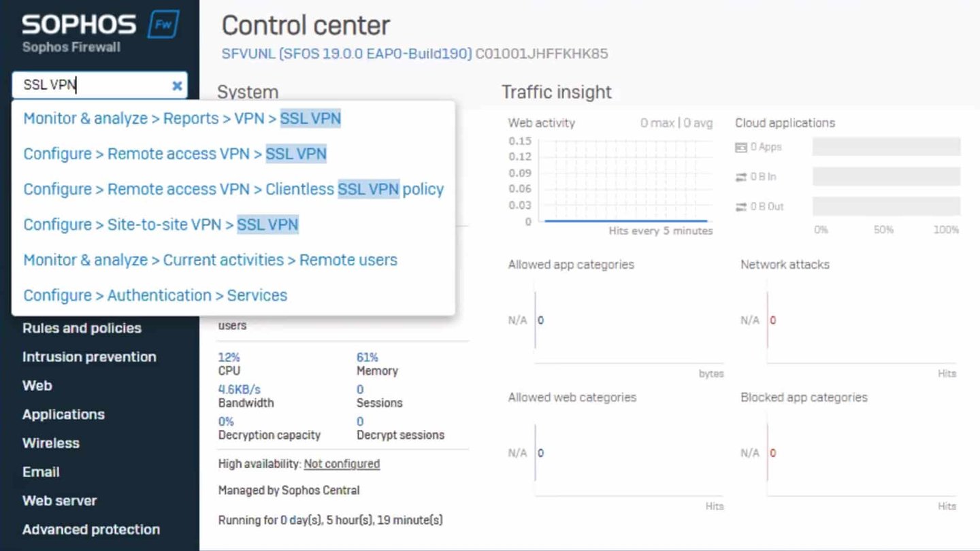The height and width of the screenshot is (551, 980).
Task: Open Site-to-site VPN > SSL VPN result
Action: point(161,224)
